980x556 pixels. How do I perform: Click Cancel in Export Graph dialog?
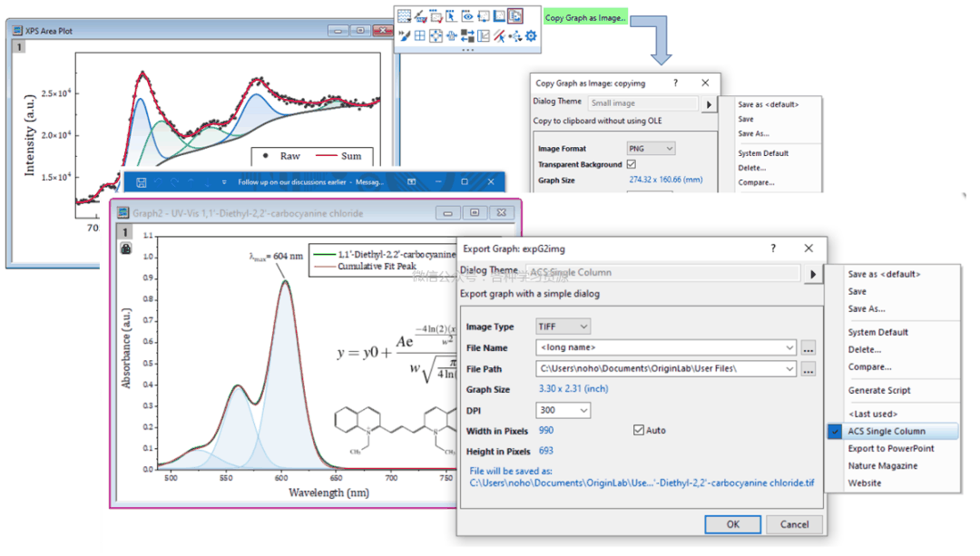(x=794, y=524)
